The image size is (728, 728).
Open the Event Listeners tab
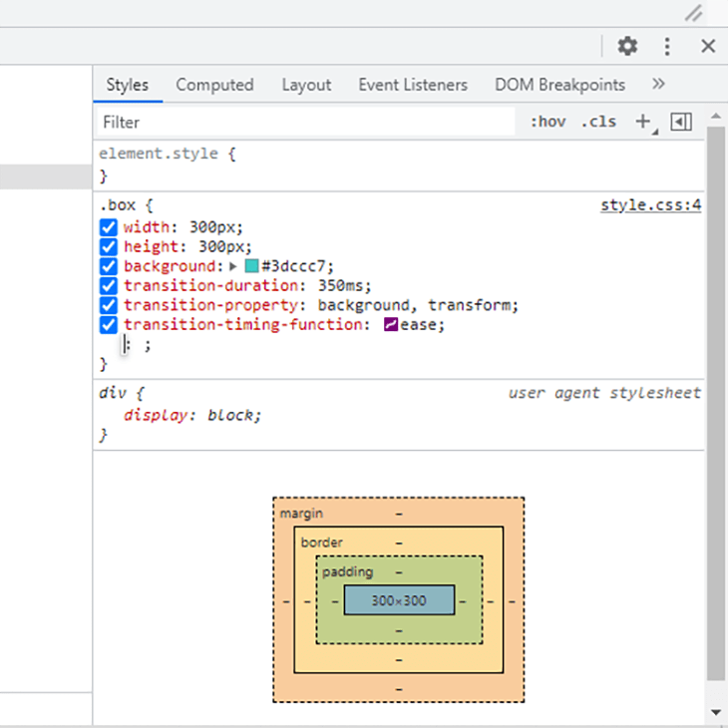pos(413,85)
